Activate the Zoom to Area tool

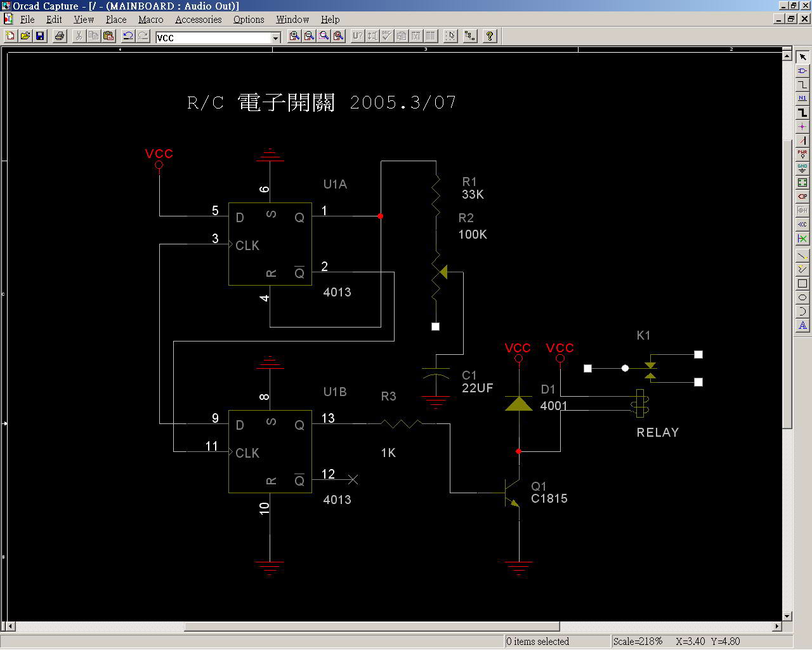point(324,36)
